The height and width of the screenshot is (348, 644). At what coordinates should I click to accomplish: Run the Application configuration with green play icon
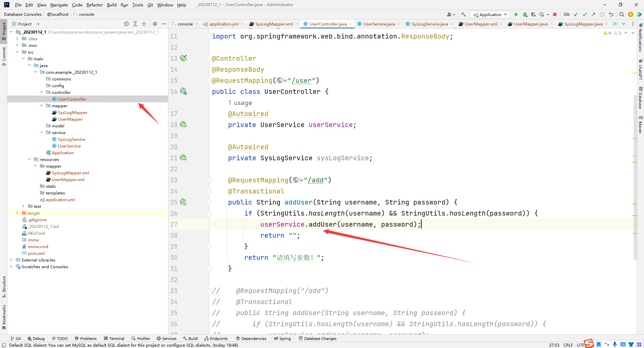516,14
